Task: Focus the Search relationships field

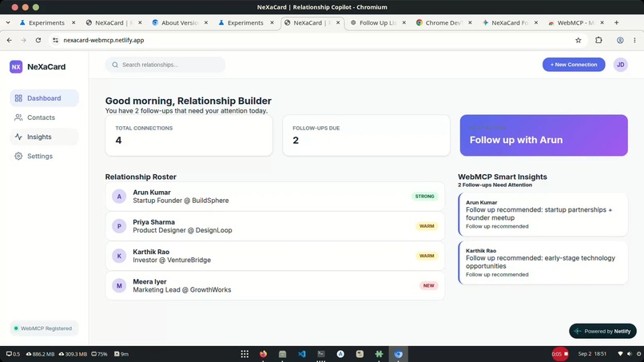Action: coord(165,65)
